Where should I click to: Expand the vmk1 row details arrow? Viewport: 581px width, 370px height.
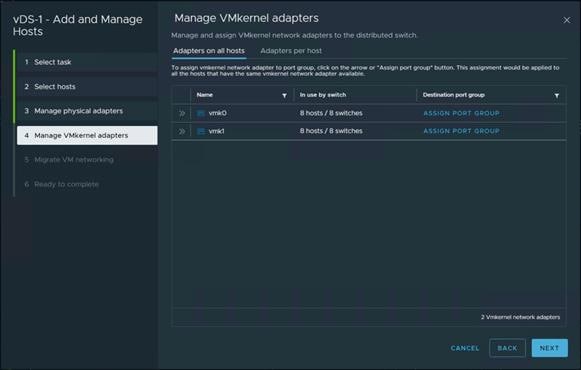point(182,131)
